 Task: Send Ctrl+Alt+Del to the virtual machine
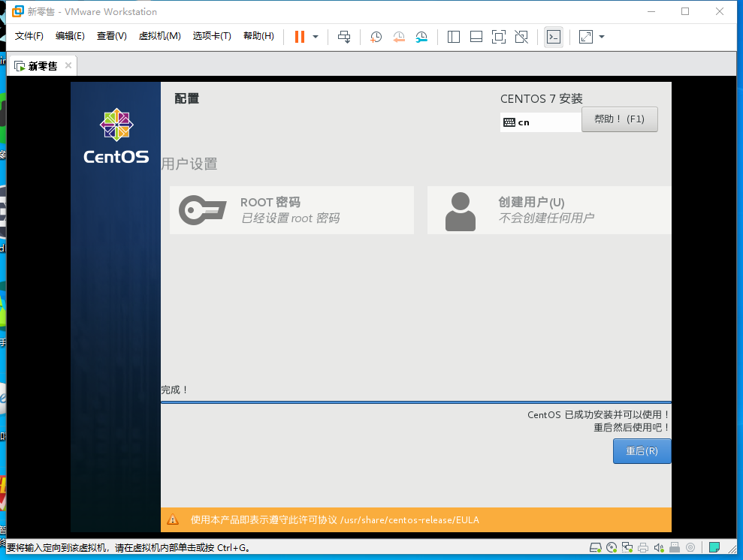click(x=345, y=36)
